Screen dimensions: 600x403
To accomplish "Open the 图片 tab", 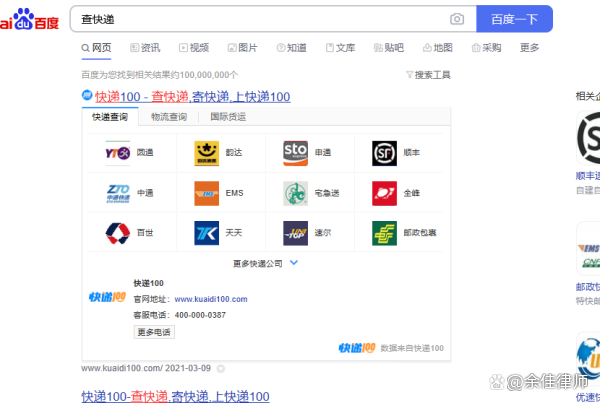I will (x=243, y=48).
